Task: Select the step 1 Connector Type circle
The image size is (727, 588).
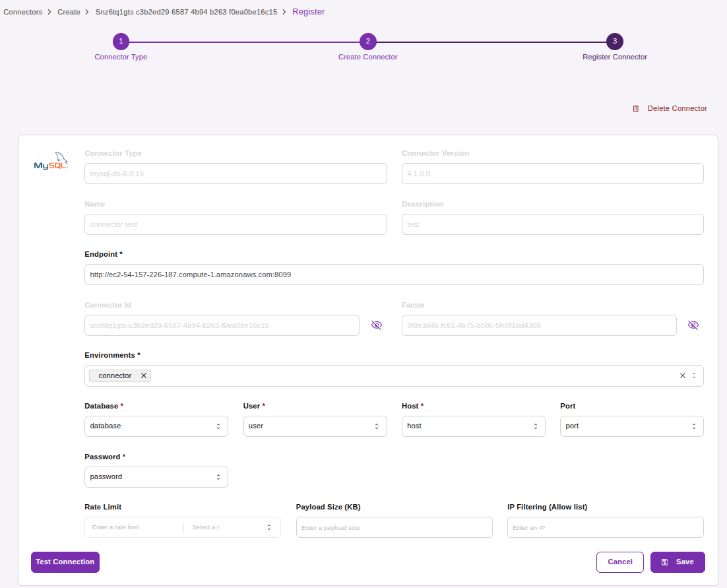Action: pos(121,41)
